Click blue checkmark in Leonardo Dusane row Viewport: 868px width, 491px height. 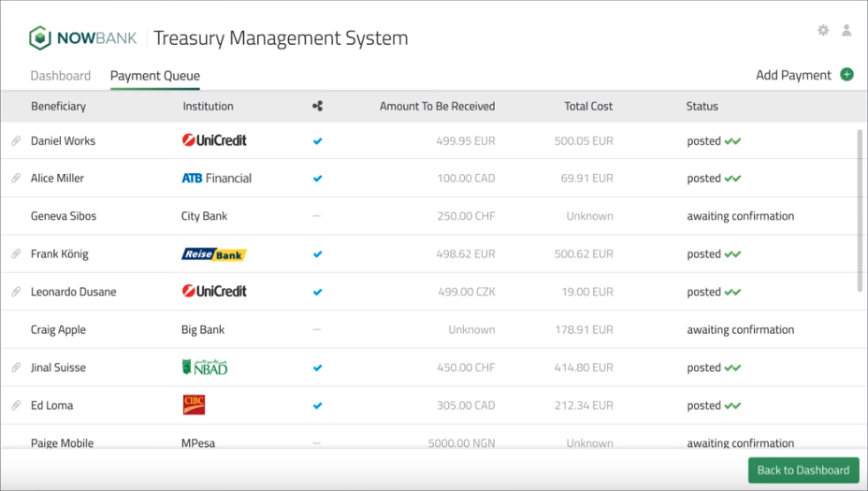[317, 293]
